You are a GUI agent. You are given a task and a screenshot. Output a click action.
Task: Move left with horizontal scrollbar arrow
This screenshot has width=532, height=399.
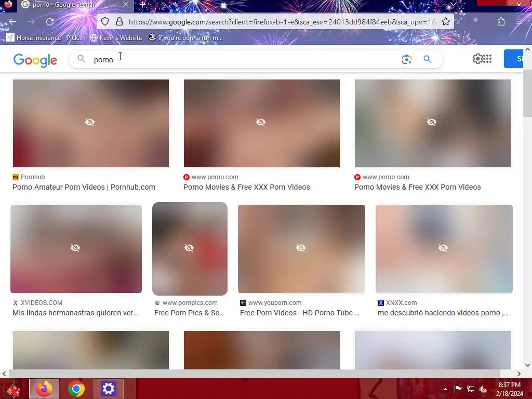4,374
